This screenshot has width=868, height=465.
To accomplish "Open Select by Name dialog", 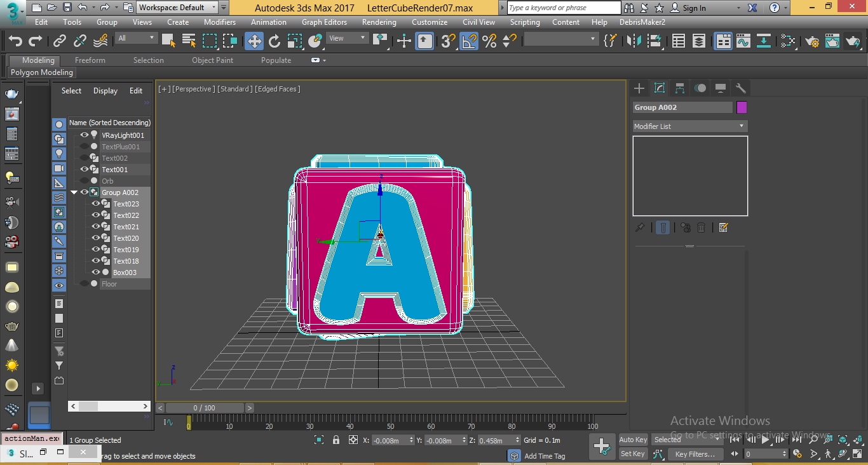I will tap(189, 41).
